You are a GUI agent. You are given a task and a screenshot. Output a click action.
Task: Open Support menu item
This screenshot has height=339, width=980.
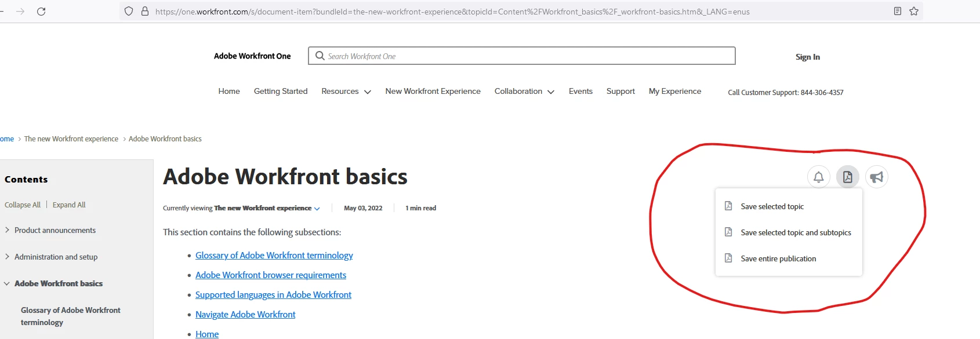(620, 92)
